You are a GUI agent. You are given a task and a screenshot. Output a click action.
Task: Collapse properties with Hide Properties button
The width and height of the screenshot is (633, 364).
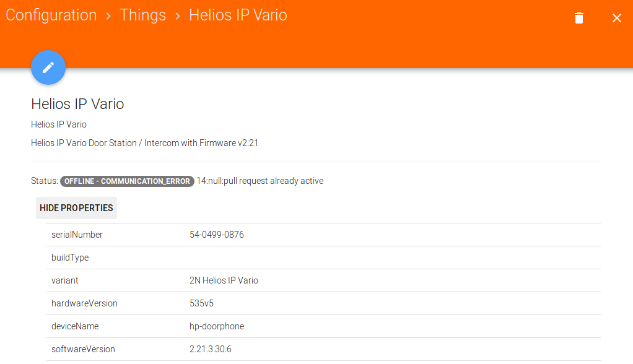[76, 208]
